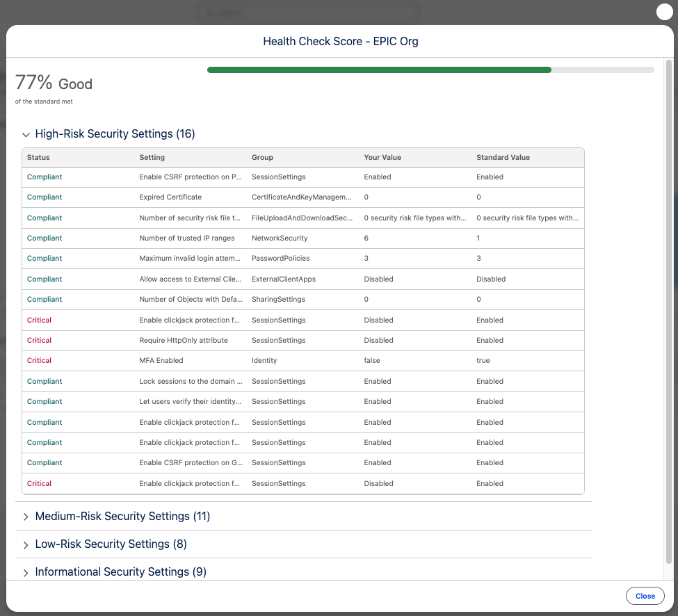The image size is (678, 616).
Task: Select Maximum invalid login attem... setting
Action: pyautogui.click(x=189, y=258)
